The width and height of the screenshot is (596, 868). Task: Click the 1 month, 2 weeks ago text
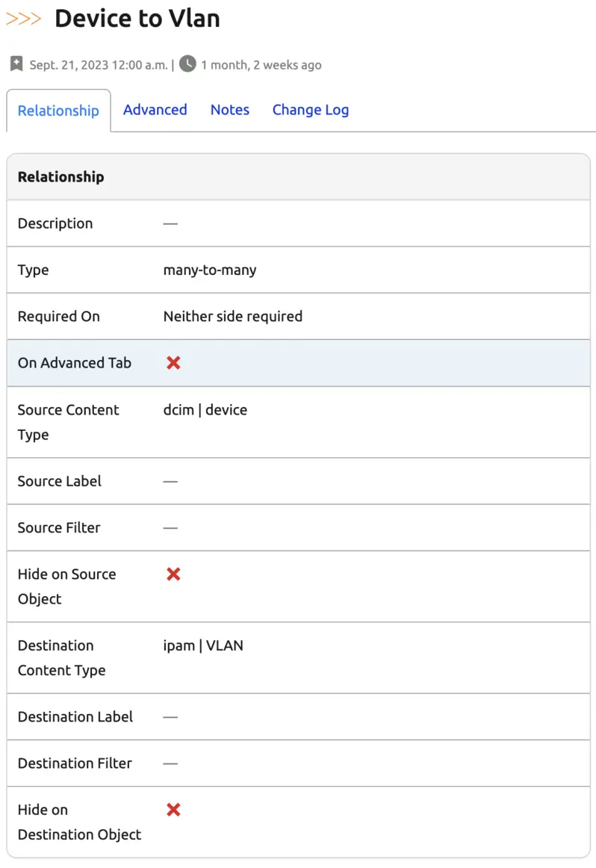pos(261,65)
